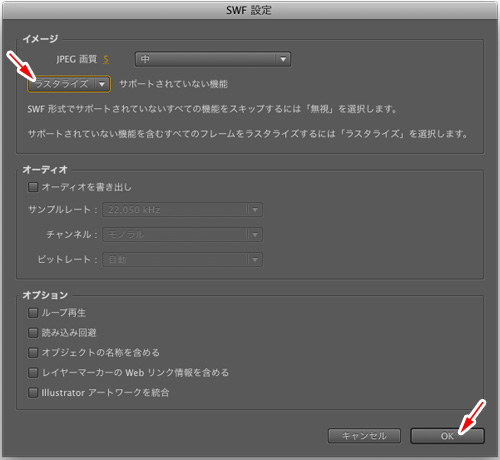500x460 pixels.
Task: Enable オーディオを書き出し checkbox
Action: coord(33,187)
